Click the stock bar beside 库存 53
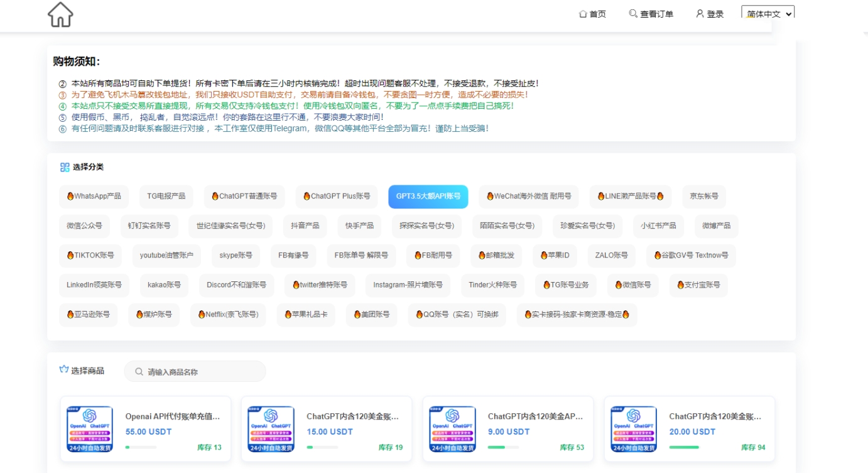Viewport: 868px width, 473px height. coord(504,447)
